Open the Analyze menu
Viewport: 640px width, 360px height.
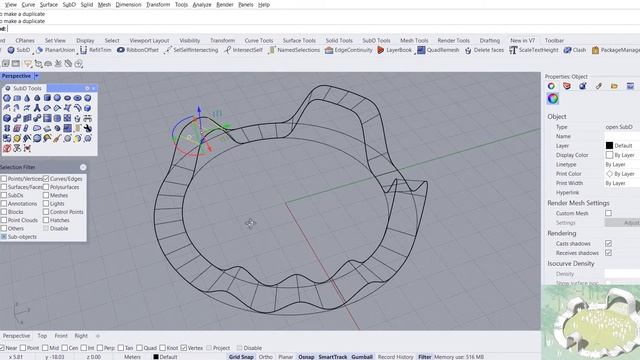point(202,4)
